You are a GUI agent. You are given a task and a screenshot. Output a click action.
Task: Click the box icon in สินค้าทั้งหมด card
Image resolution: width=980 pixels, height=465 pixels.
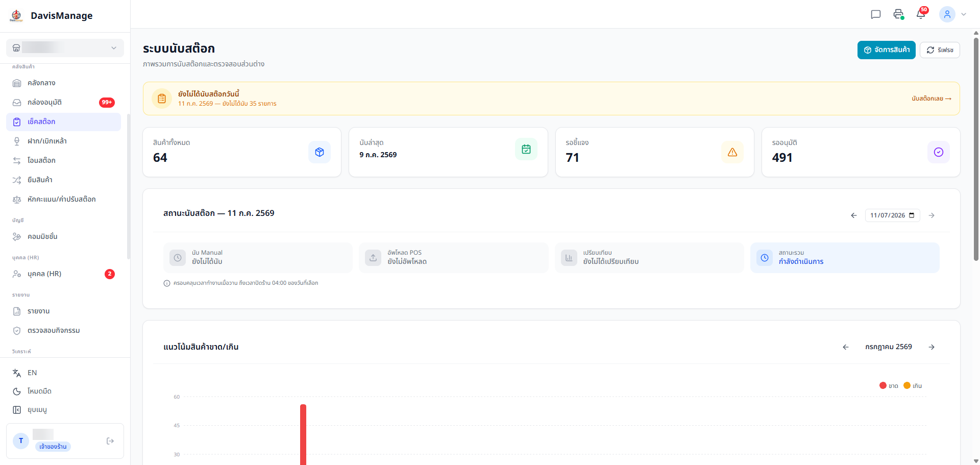(320, 152)
